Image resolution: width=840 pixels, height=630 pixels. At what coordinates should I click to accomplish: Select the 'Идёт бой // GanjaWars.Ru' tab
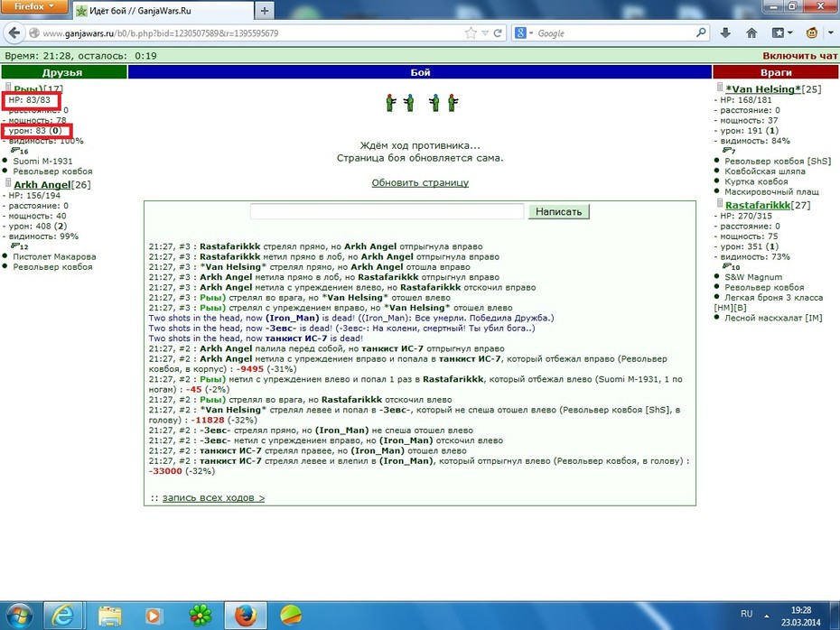[x=163, y=10]
